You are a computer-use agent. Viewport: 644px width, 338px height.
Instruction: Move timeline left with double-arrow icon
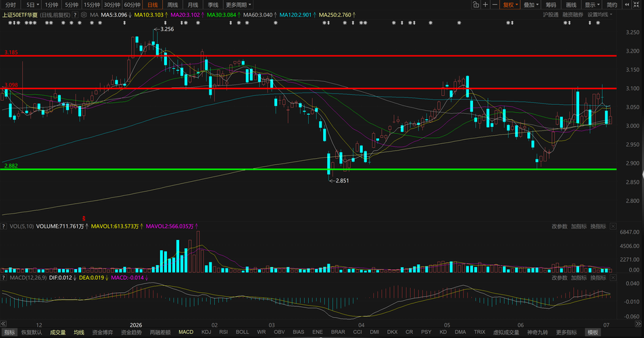click(3, 324)
